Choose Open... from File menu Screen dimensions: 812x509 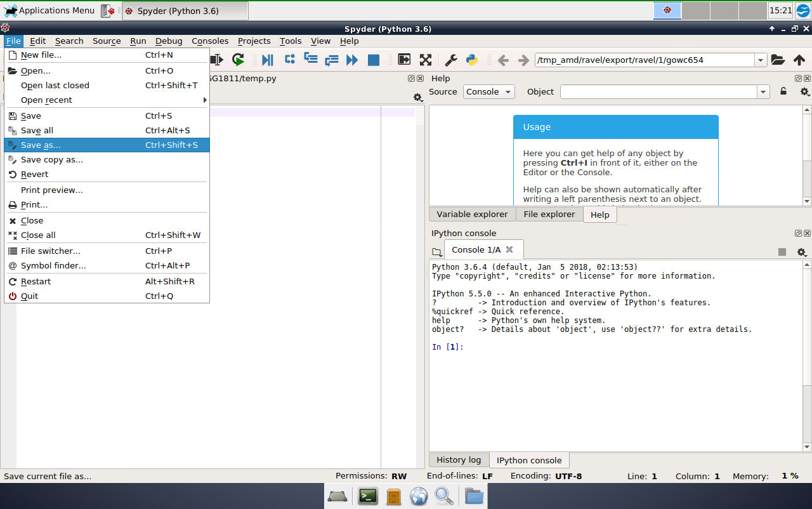click(107, 70)
